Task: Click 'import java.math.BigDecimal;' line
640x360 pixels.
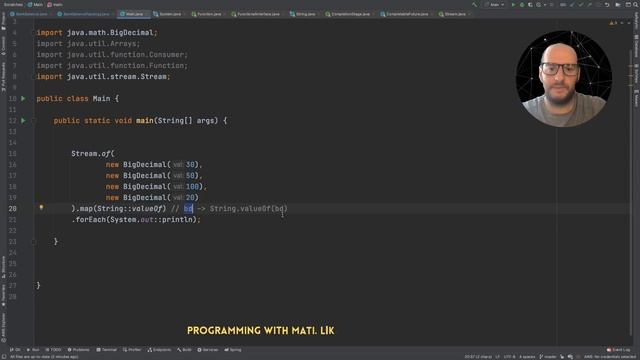Action: coord(97,33)
